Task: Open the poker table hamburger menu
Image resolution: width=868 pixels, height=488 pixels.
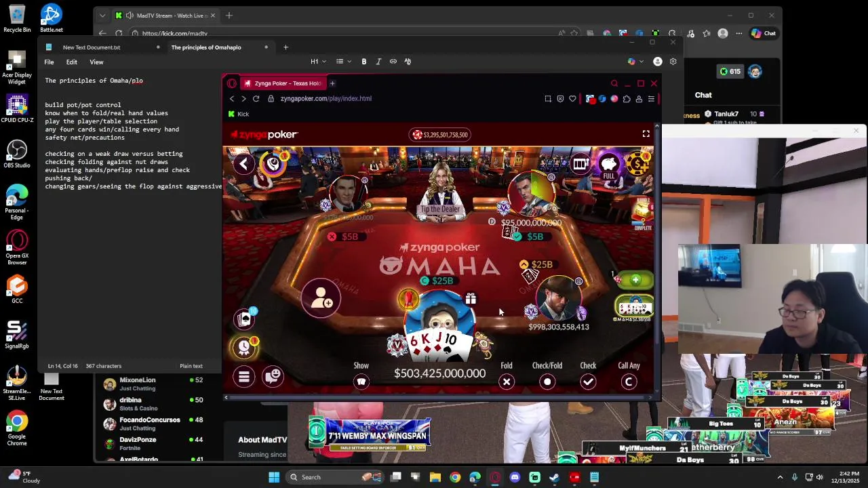Action: tap(244, 376)
